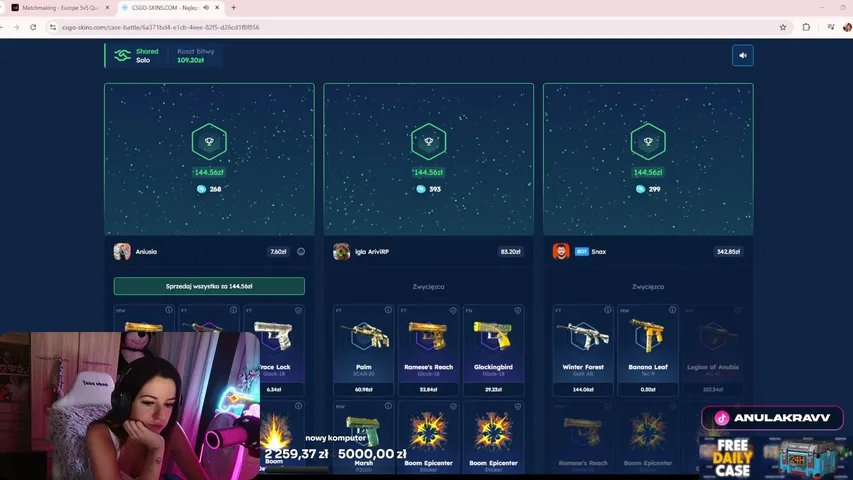Click Snax's 342.85zł total badge
This screenshot has height=480, width=853.
(728, 251)
